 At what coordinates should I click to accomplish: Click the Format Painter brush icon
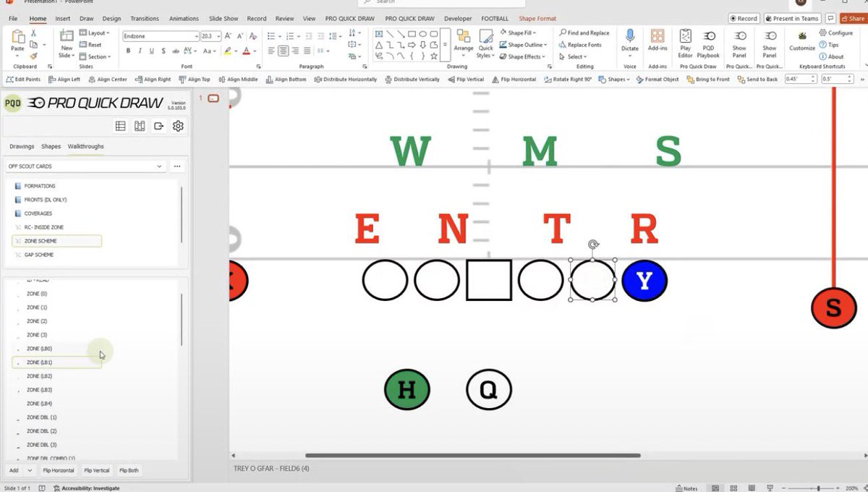coord(33,56)
